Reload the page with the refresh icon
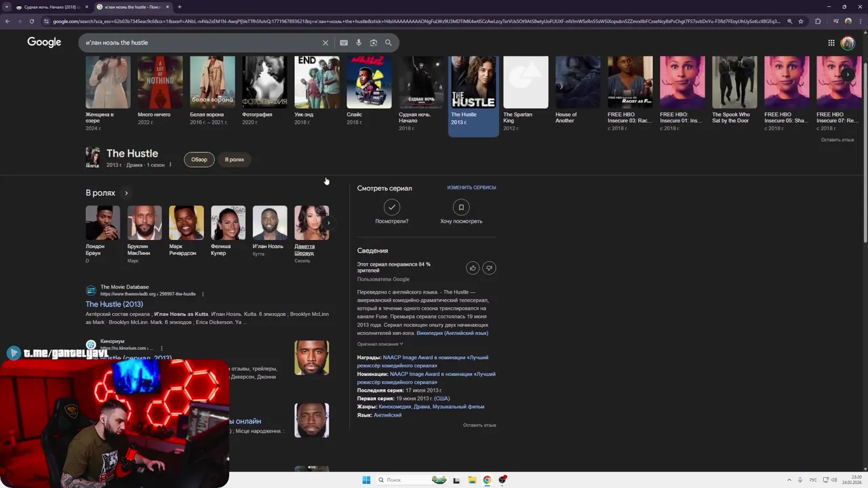Image resolution: width=868 pixels, height=488 pixels. 32,21
